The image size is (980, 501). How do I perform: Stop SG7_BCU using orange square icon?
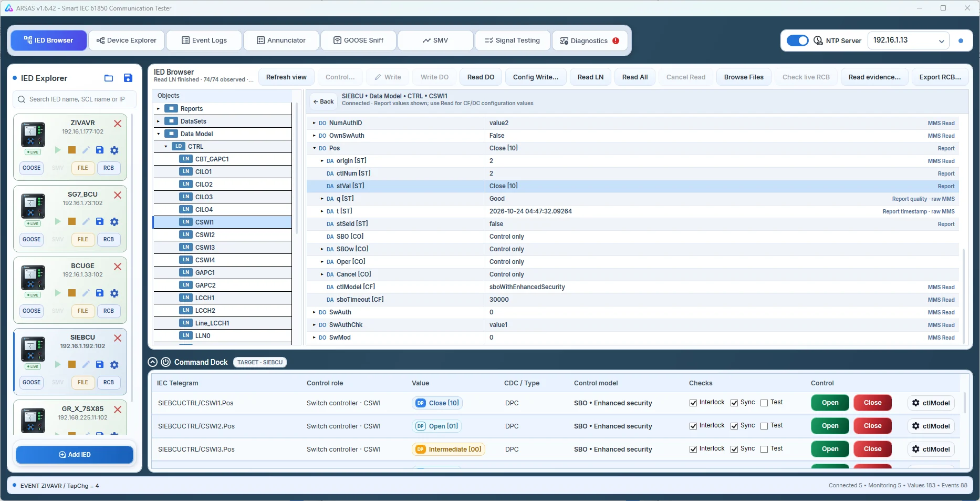pyautogui.click(x=72, y=222)
